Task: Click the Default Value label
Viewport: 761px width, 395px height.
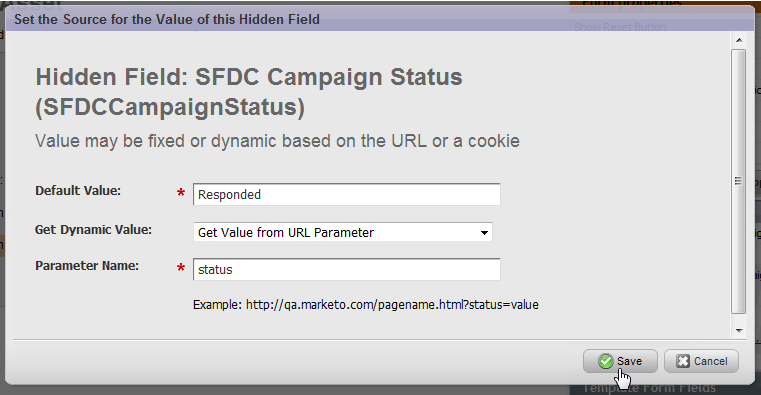Action: tap(78, 191)
